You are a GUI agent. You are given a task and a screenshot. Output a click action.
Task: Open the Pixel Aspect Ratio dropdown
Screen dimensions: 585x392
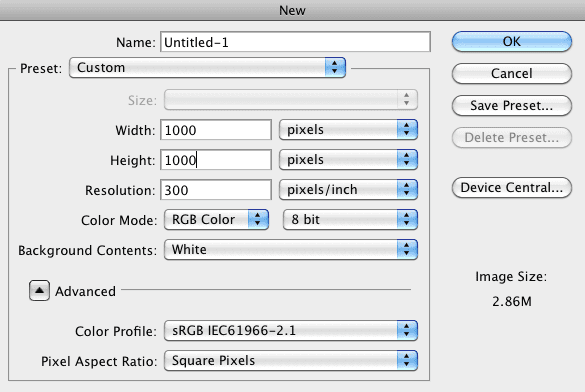point(291,360)
